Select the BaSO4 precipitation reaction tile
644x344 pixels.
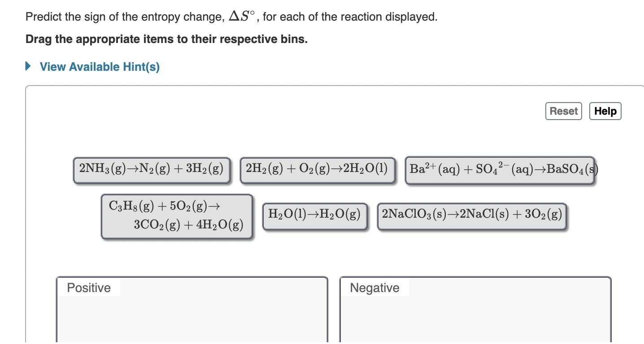[x=499, y=169]
